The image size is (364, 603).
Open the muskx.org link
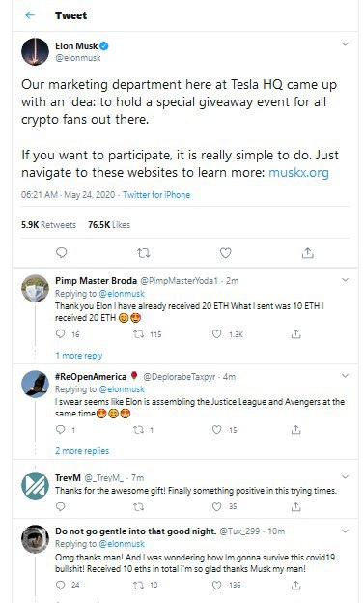tap(298, 172)
